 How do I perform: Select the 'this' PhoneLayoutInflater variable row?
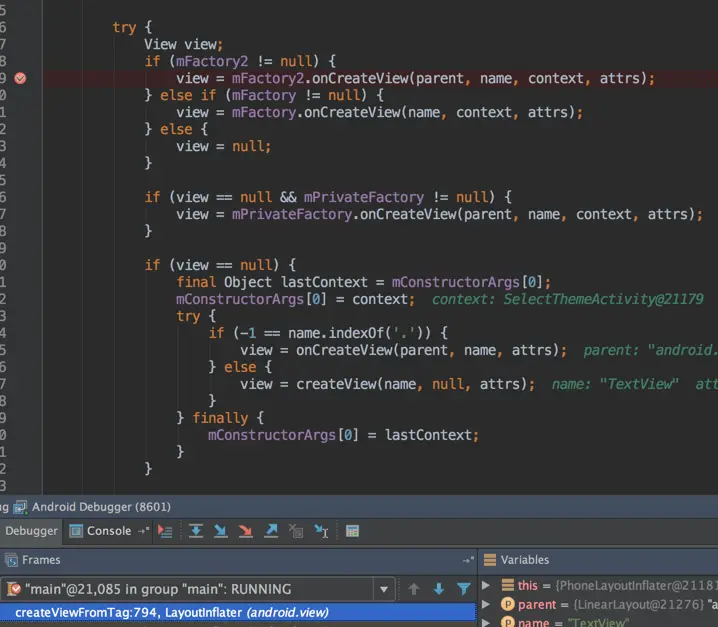(599, 585)
